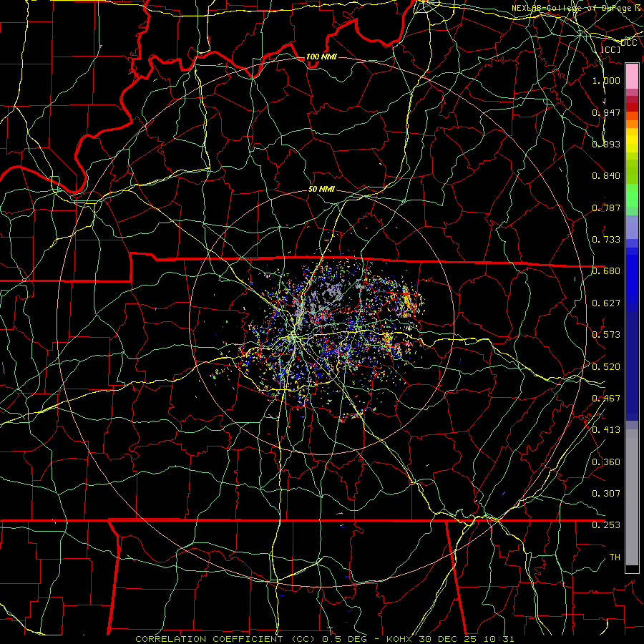
Task: Click the 0.413 legend value
Action: (606, 430)
